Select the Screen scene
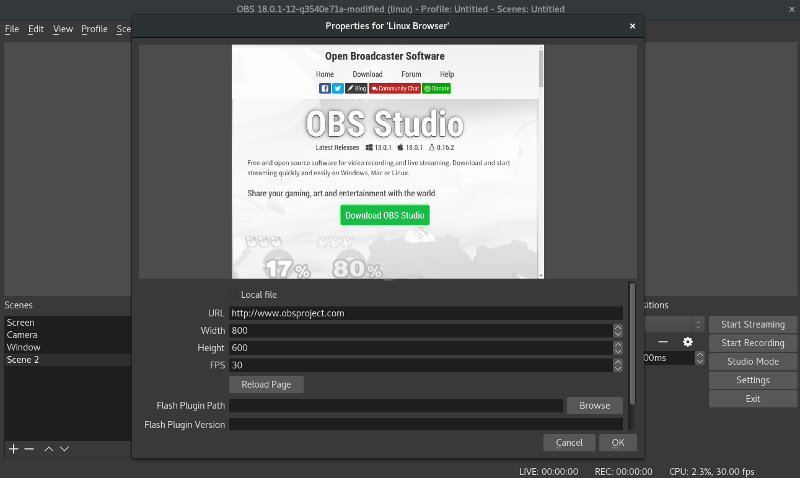Viewport: 800px width, 478px height. click(x=68, y=323)
